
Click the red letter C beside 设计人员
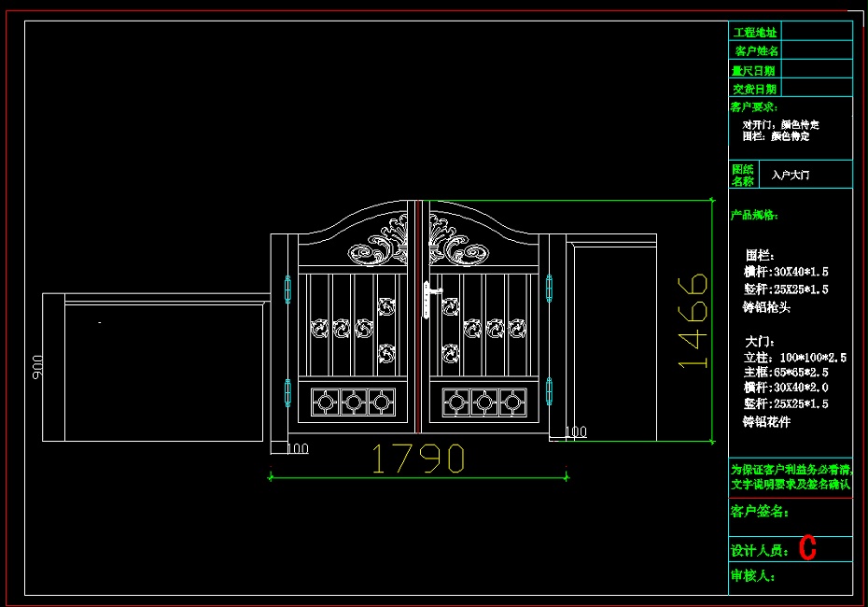[807, 549]
